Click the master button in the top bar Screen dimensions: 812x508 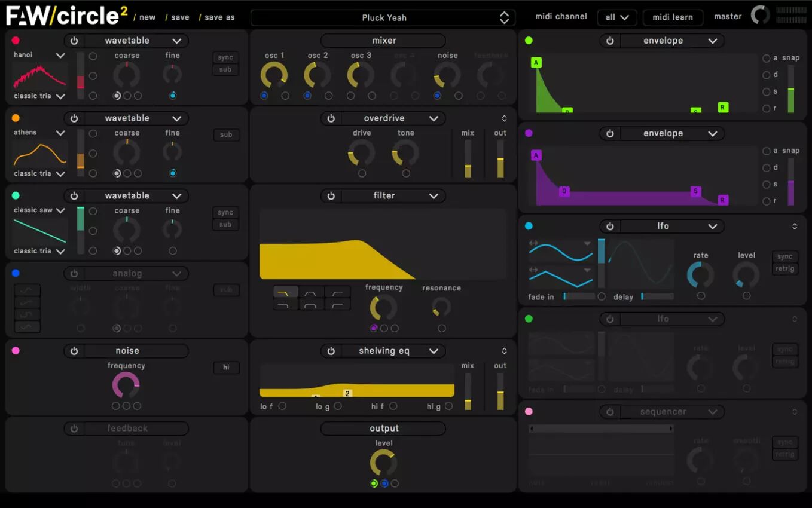728,16
